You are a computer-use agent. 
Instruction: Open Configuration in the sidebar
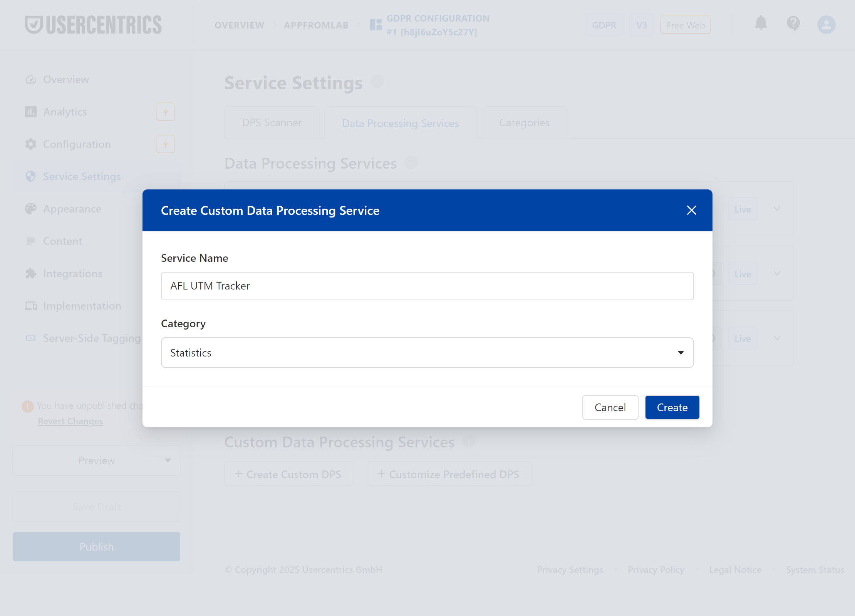(77, 144)
